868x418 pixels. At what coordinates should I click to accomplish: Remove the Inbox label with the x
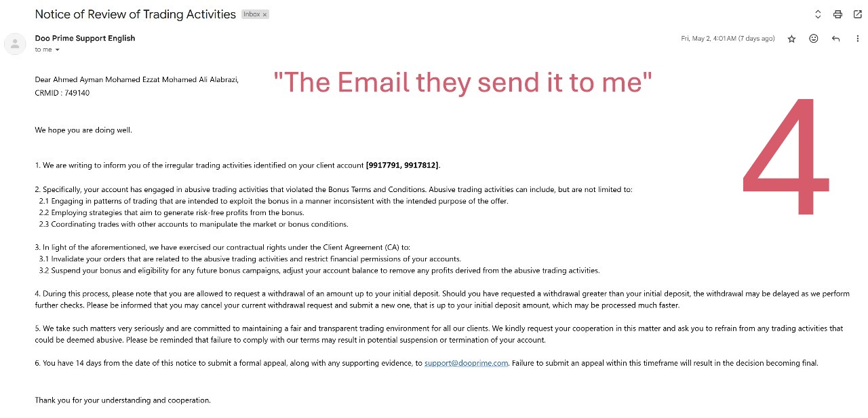265,14
